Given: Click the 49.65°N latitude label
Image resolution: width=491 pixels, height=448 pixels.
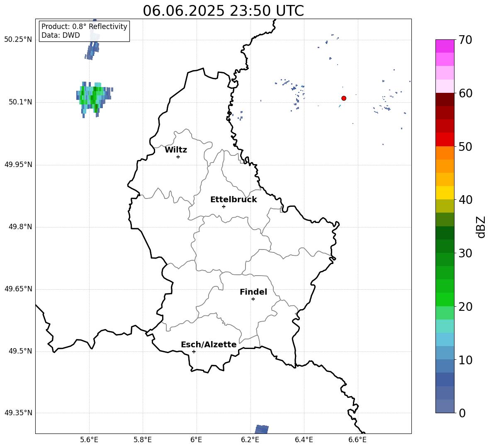Looking at the screenshot, I should tap(18, 289).
